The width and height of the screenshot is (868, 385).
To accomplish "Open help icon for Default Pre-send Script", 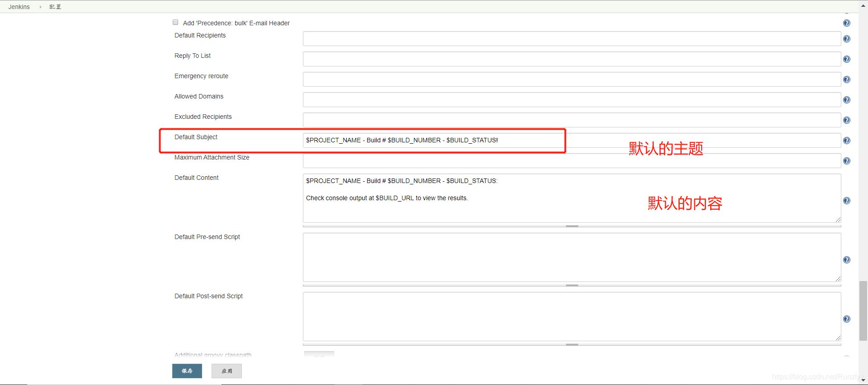I will point(847,260).
